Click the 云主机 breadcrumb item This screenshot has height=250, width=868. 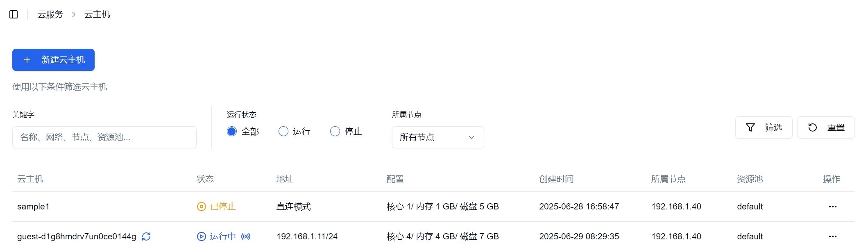(x=97, y=14)
